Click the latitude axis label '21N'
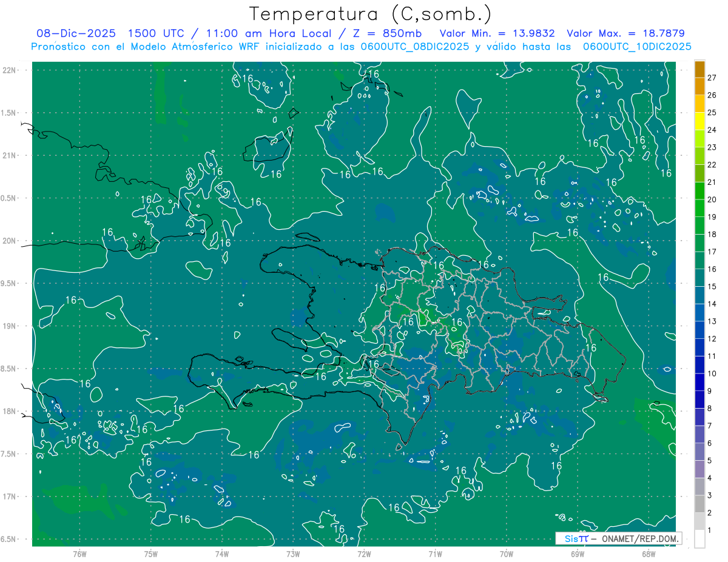 9,155
